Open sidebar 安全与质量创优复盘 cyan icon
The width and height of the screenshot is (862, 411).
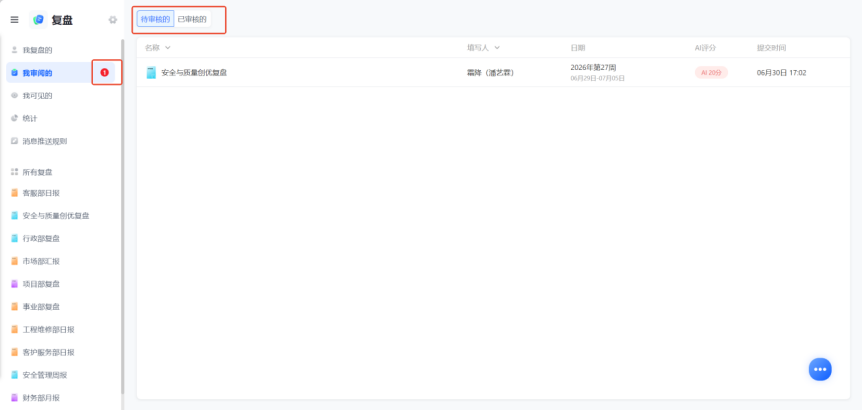point(14,215)
